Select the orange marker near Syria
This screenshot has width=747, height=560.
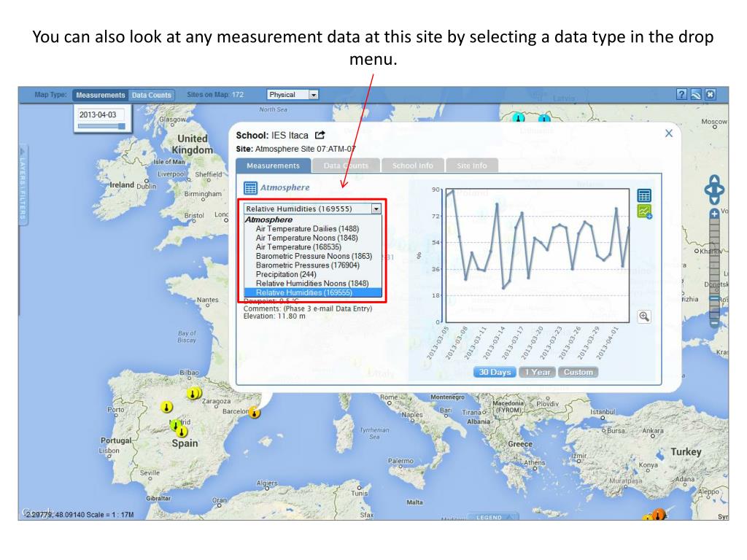[659, 514]
